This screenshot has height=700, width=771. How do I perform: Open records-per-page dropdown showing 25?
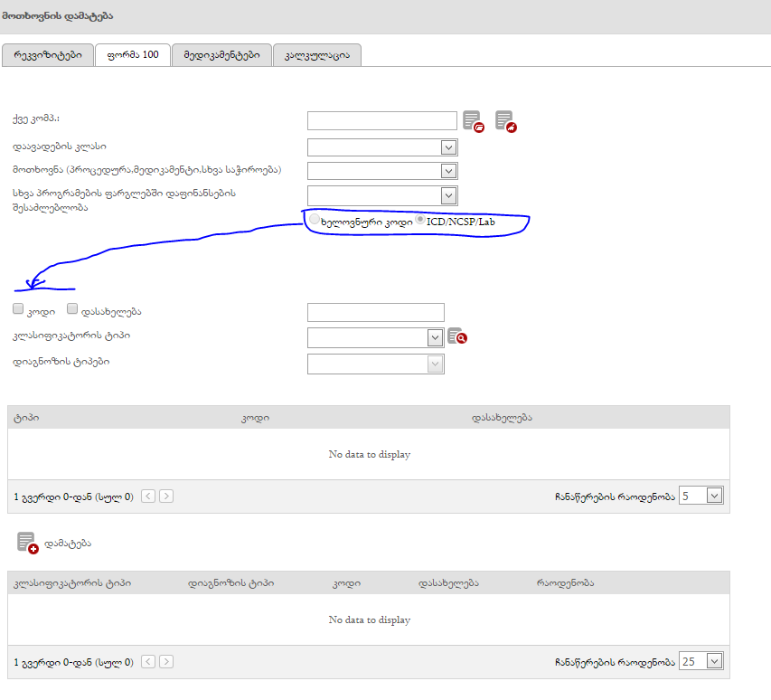click(x=714, y=661)
